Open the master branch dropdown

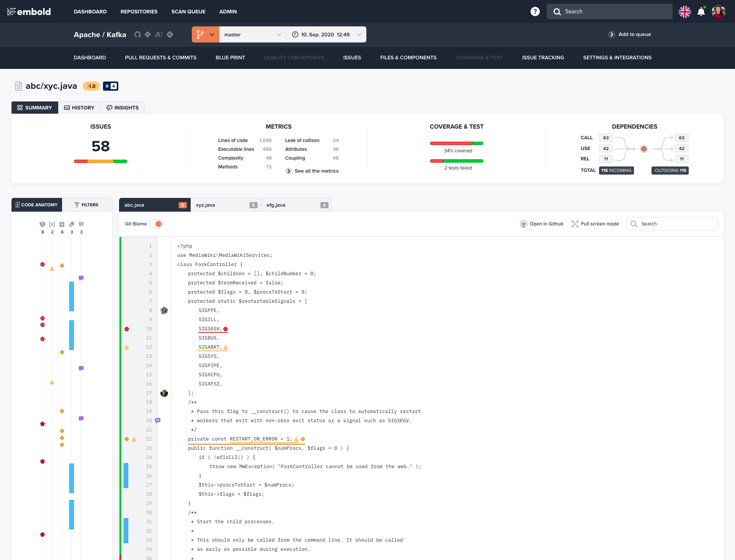(253, 34)
